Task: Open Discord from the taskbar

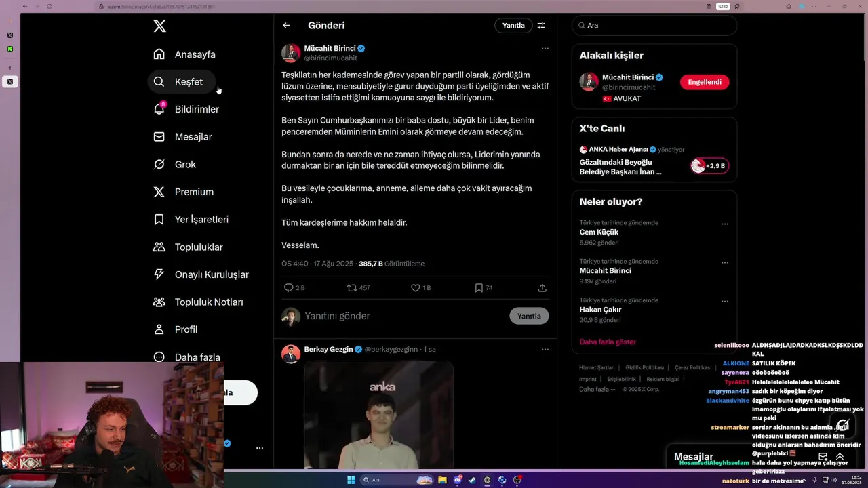Action: pos(458,480)
